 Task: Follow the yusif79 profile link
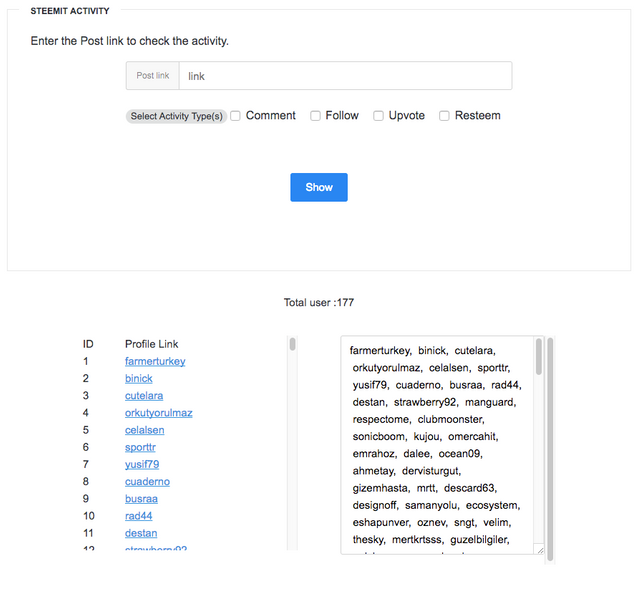click(x=142, y=464)
